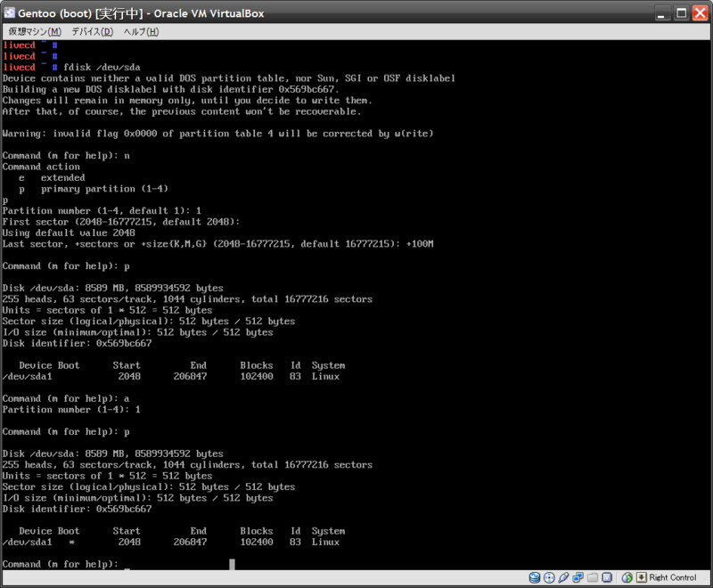Click the Right Control host key label
The width and height of the screenshot is (713, 588).
tap(673, 577)
